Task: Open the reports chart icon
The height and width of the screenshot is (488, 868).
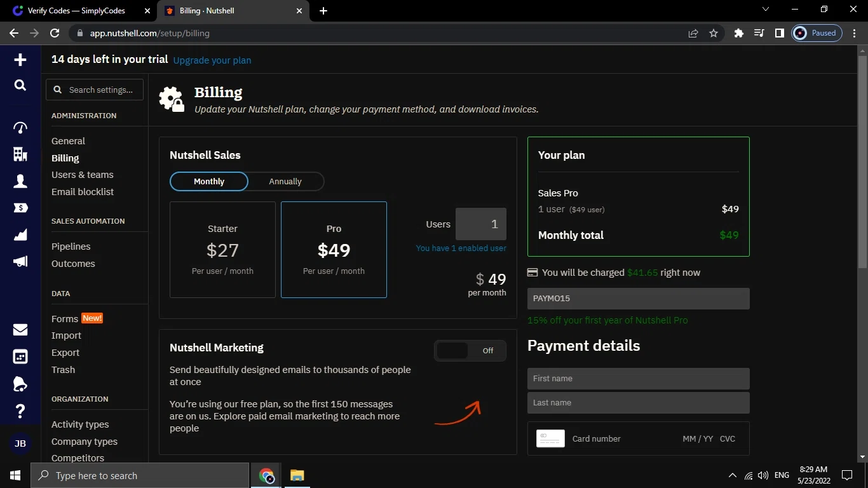Action: 20,235
